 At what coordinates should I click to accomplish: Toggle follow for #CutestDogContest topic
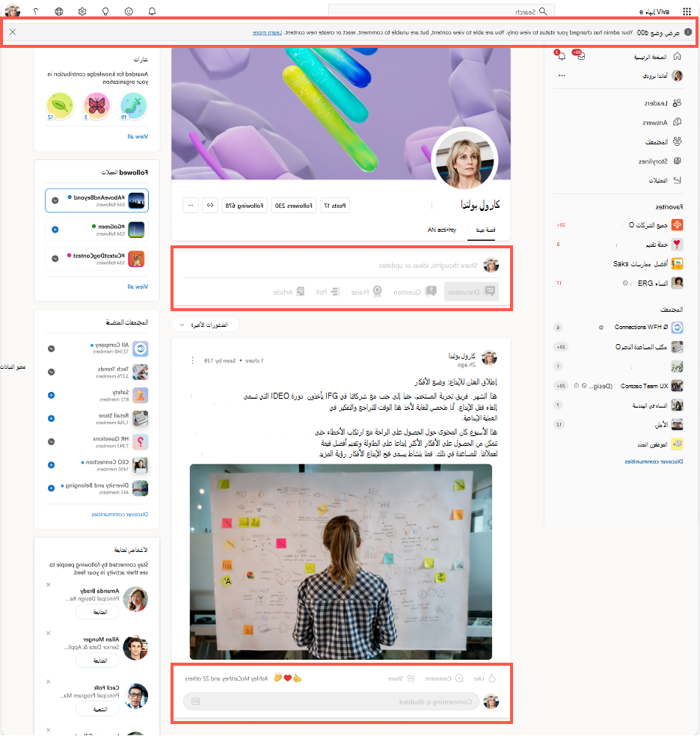click(55, 259)
